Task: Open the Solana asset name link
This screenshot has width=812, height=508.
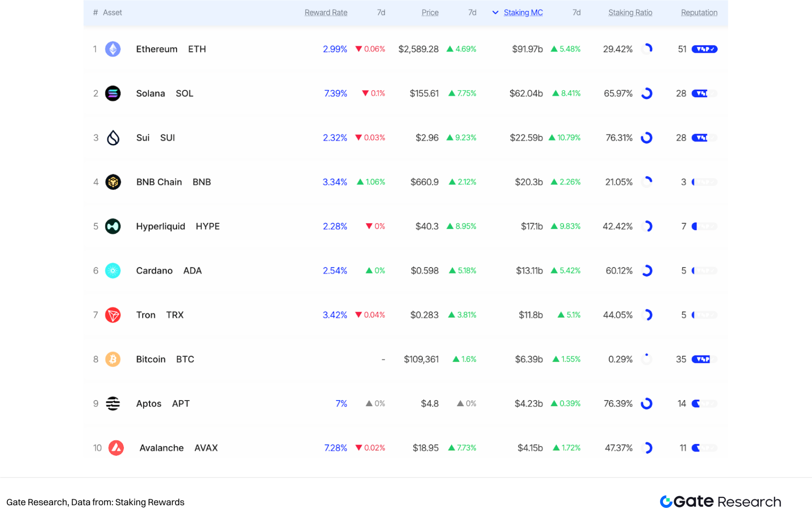Action: pyautogui.click(x=150, y=94)
